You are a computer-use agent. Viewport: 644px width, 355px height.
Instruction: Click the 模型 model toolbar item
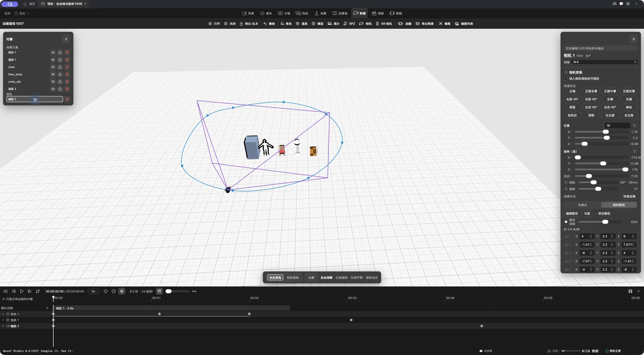317,24
